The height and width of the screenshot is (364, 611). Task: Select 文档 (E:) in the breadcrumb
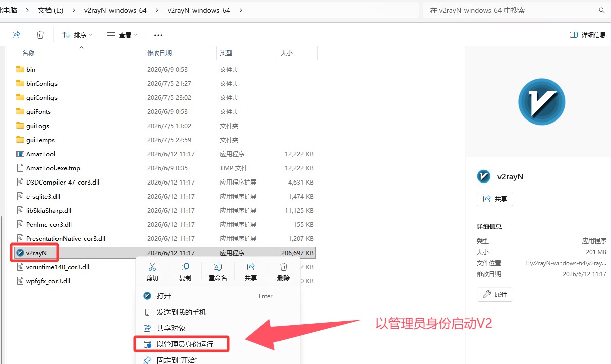point(50,10)
